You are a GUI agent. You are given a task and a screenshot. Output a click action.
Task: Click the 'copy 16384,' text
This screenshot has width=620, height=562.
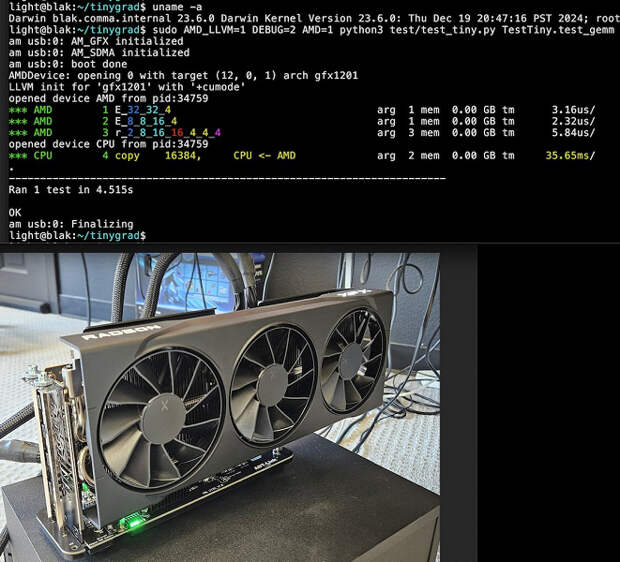click(158, 156)
